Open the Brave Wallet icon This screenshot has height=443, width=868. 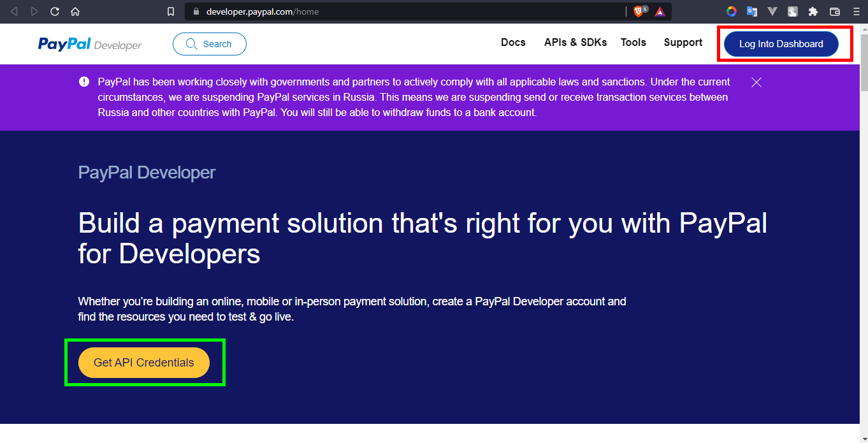point(835,11)
